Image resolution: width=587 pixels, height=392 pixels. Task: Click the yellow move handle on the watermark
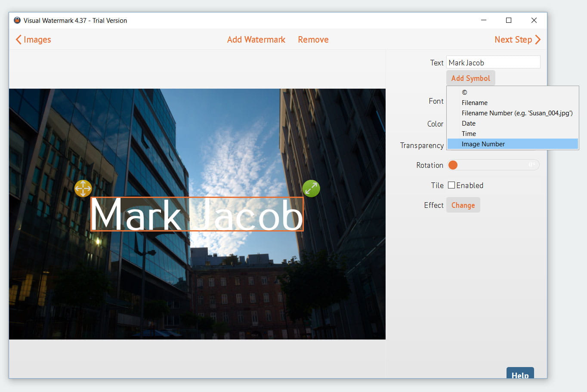(x=83, y=188)
